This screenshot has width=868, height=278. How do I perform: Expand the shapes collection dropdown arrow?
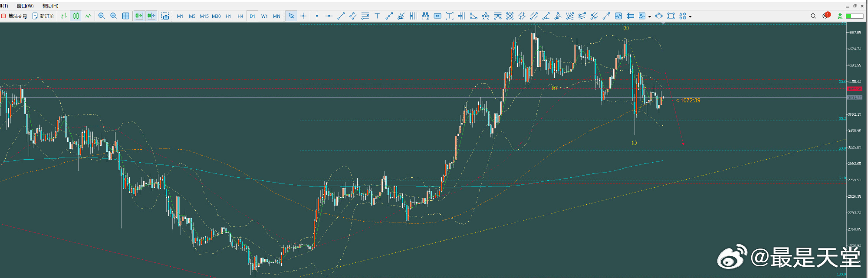coord(690,16)
